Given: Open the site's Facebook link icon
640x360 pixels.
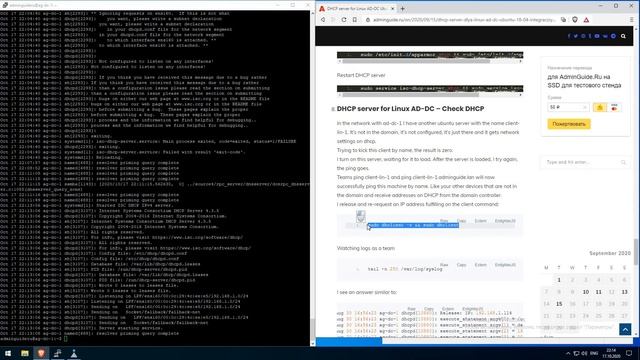Looking at the screenshot, I should [569, 36].
